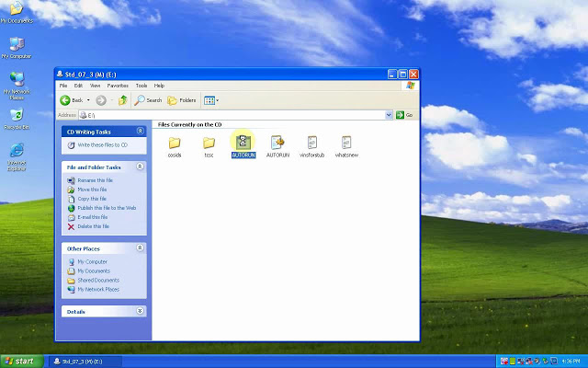
Task: Click E-mail this file
Action: click(x=93, y=217)
